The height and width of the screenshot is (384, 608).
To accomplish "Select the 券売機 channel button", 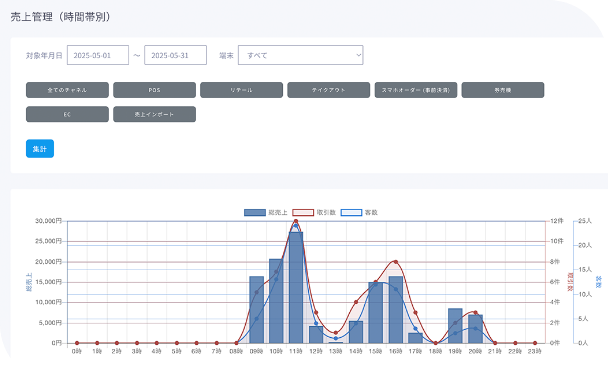I will [503, 90].
